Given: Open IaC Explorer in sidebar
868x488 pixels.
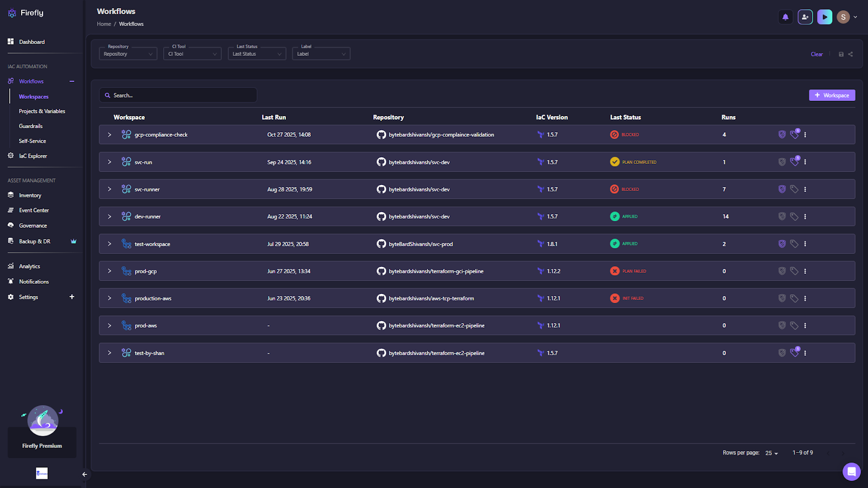Looking at the screenshot, I should pos(33,156).
